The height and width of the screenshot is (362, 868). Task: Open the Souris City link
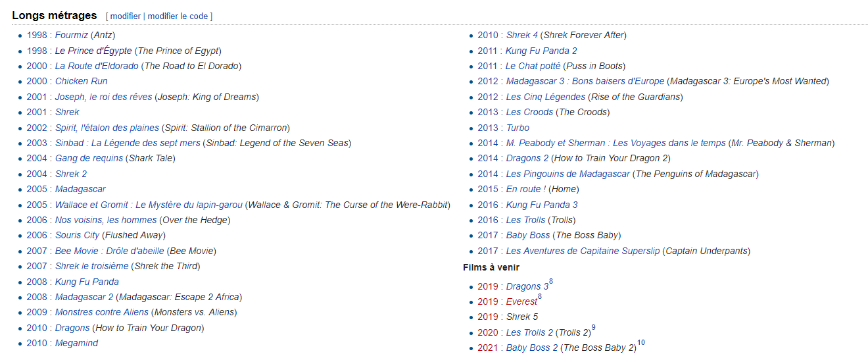(78, 235)
